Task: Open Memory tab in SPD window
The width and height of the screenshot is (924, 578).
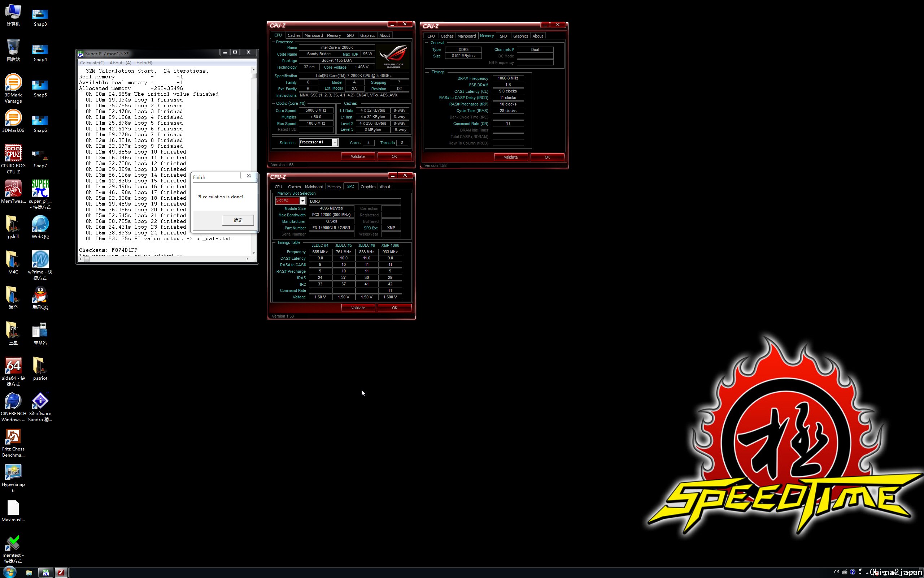Action: point(334,186)
